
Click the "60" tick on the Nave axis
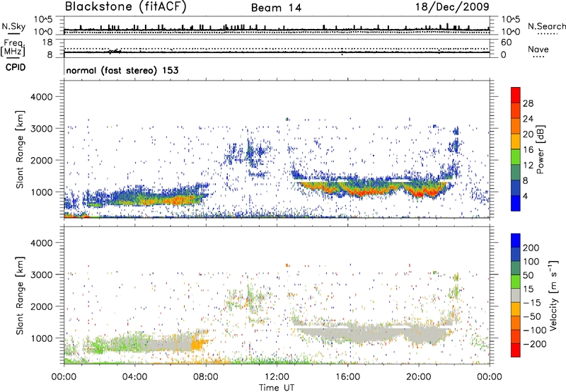pyautogui.click(x=506, y=42)
